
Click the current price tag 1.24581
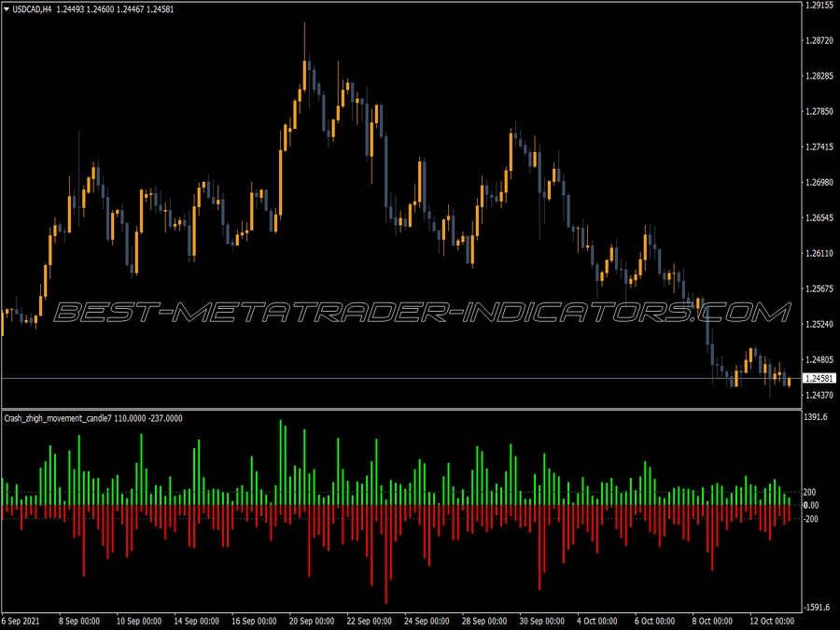[x=819, y=379]
